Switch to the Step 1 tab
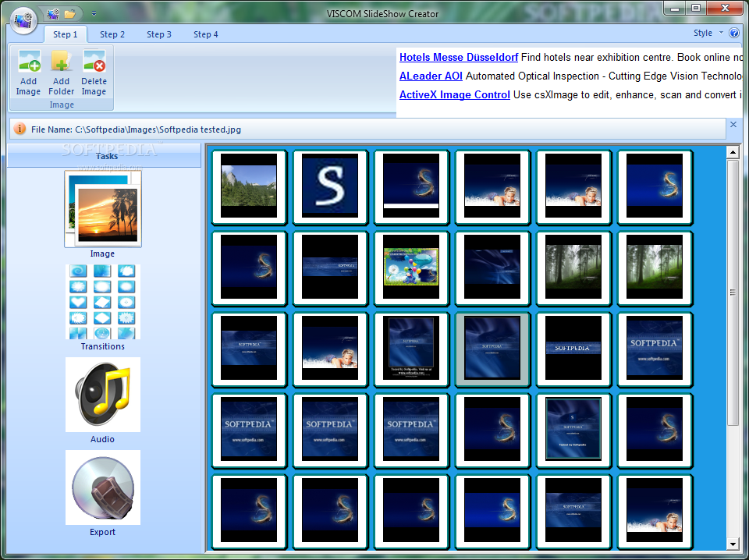Viewport: 749px width, 560px height. (x=65, y=34)
